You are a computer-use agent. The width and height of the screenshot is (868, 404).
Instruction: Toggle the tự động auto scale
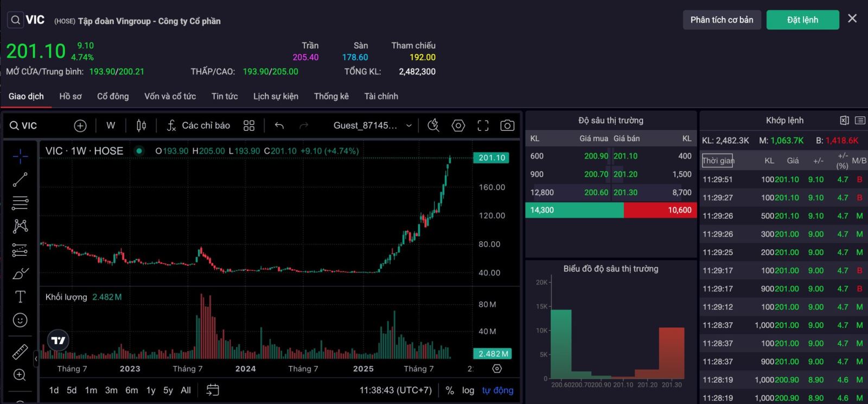click(x=497, y=390)
